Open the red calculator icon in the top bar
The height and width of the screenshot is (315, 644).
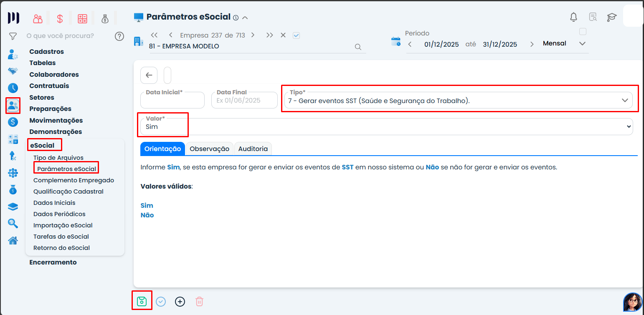click(82, 18)
